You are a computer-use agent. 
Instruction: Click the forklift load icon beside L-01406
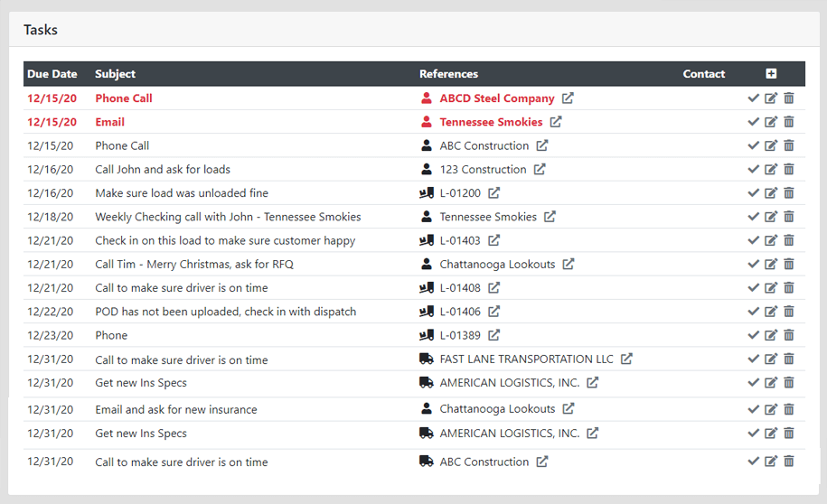427,312
